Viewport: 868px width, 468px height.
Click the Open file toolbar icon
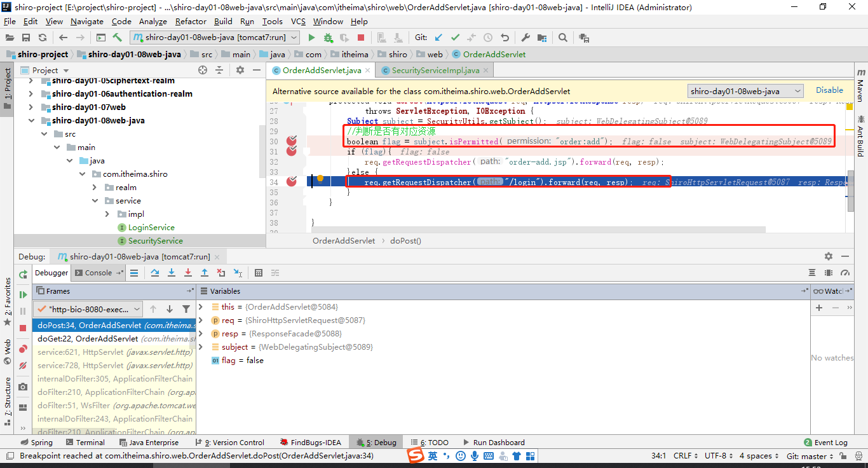pyautogui.click(x=10, y=38)
